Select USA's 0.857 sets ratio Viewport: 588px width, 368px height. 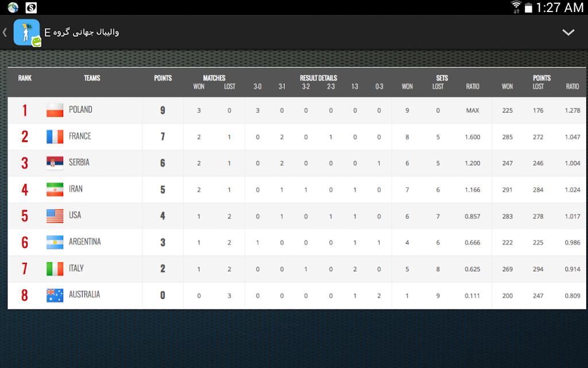pyautogui.click(x=473, y=216)
